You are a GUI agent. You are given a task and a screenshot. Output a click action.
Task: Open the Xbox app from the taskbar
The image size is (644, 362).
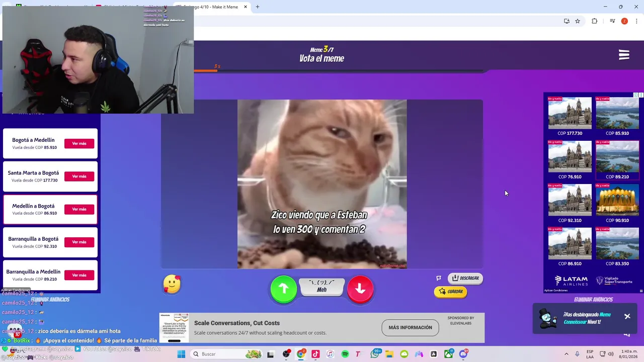coord(448,354)
